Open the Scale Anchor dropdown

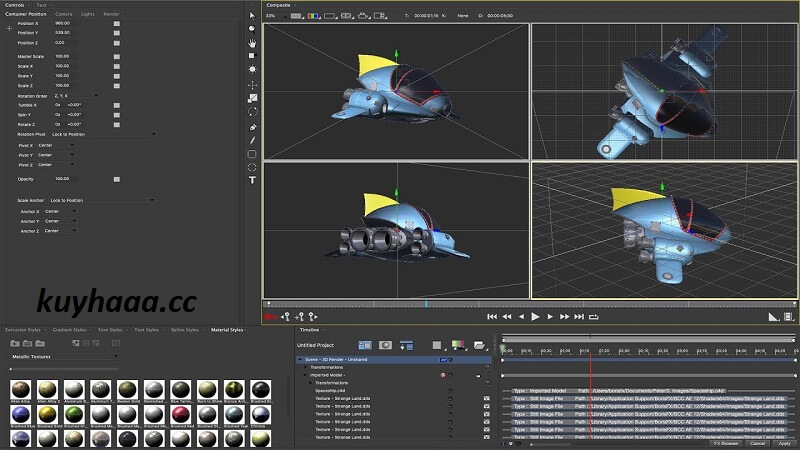coord(102,200)
